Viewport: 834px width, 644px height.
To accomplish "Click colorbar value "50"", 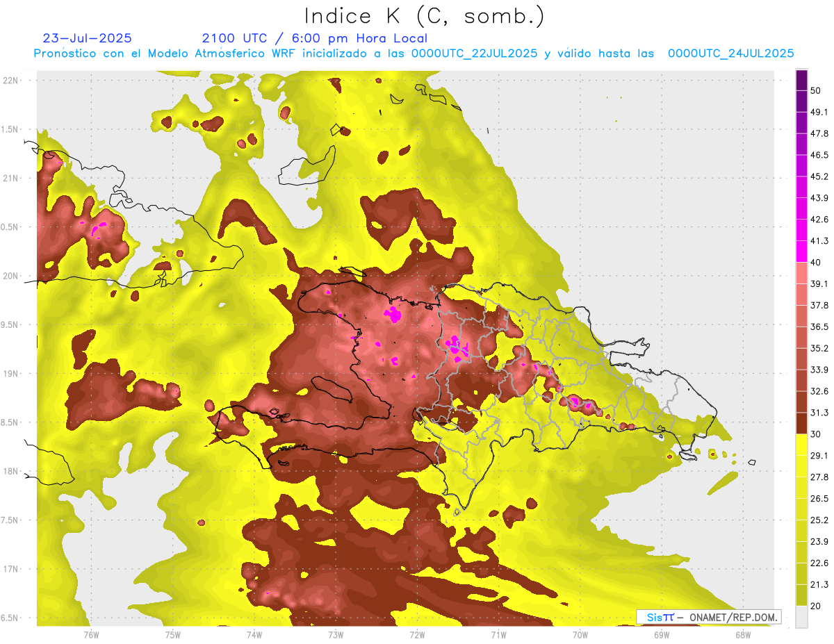I will (x=816, y=90).
